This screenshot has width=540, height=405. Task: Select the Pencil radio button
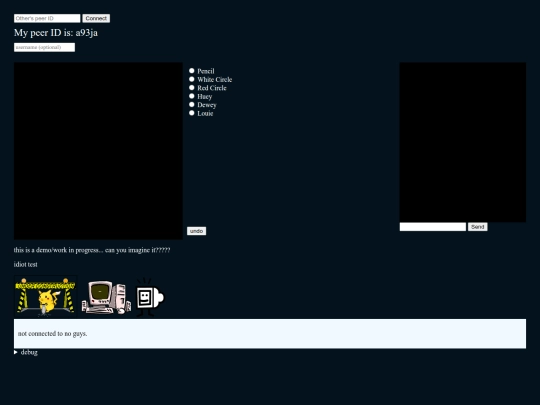191,71
